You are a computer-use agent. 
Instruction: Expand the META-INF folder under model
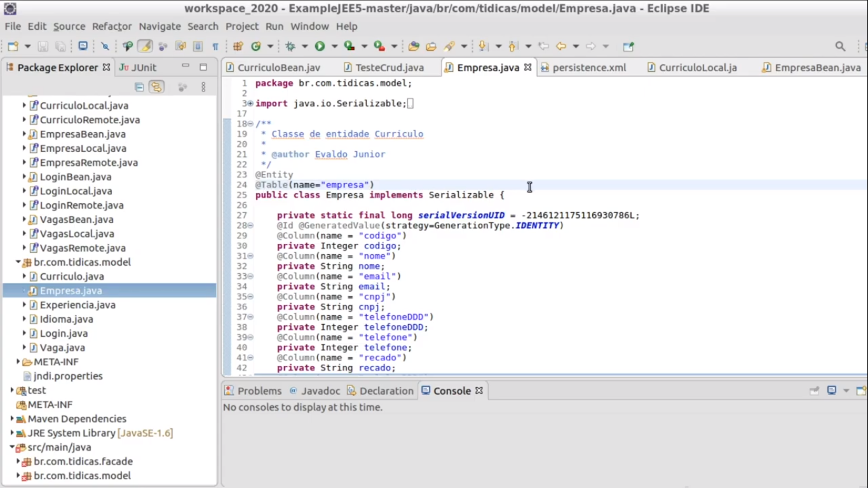tap(18, 362)
